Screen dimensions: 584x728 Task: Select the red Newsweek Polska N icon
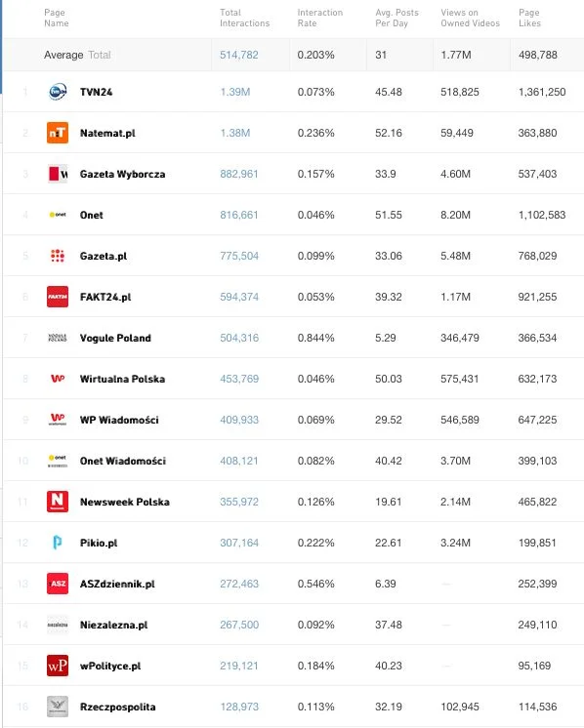click(x=58, y=502)
